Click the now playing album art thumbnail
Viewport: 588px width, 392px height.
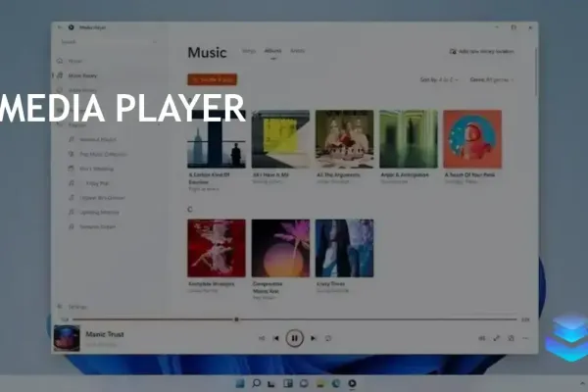click(67, 338)
